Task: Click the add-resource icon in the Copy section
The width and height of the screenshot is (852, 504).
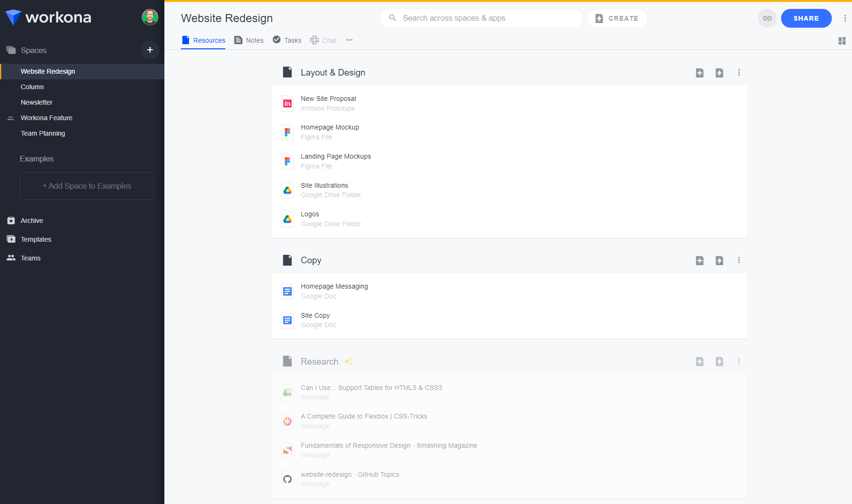Action: click(699, 260)
